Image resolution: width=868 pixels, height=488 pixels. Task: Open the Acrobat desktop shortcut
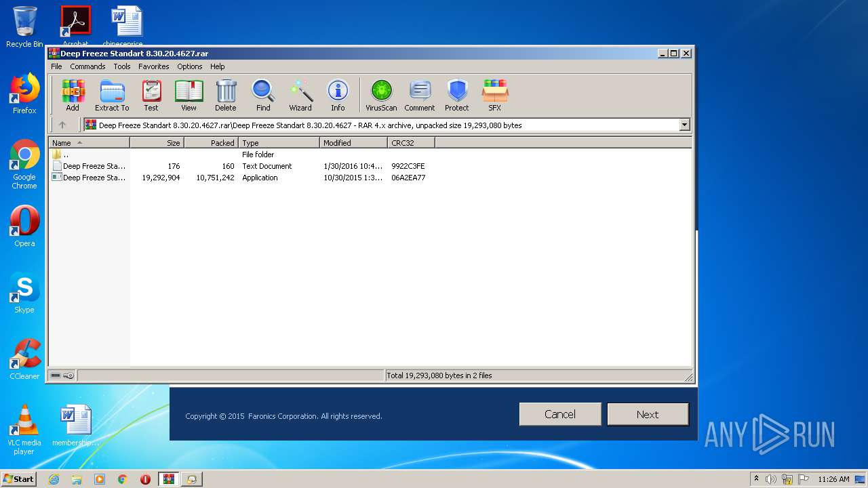click(x=75, y=26)
